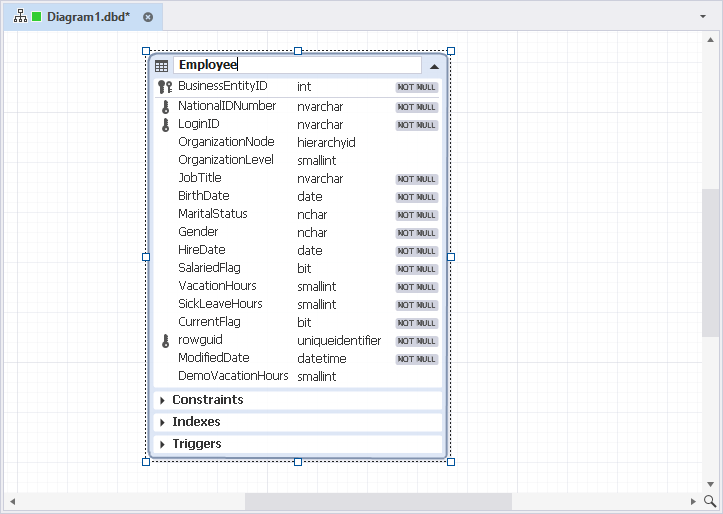Click the index icon next to NationalIDNumber
Viewport: 723px width, 514px height.
[166, 107]
